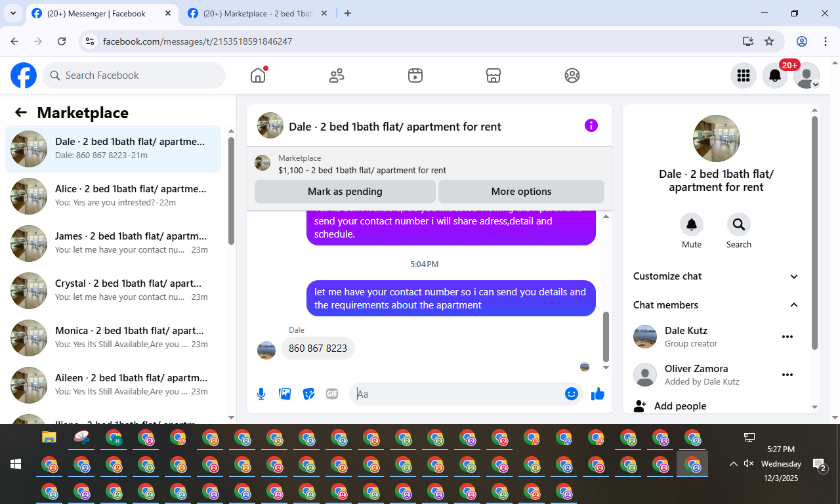Focus the Aa message input field

click(x=457, y=394)
